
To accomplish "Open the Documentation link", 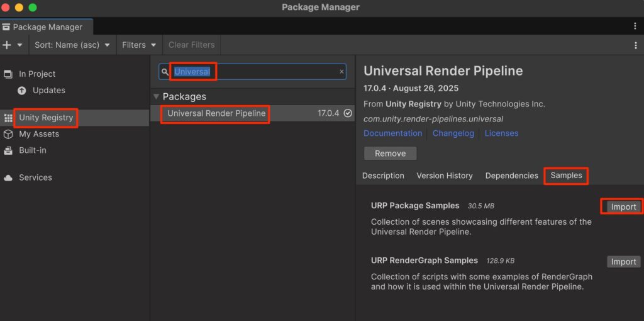I will 392,133.
